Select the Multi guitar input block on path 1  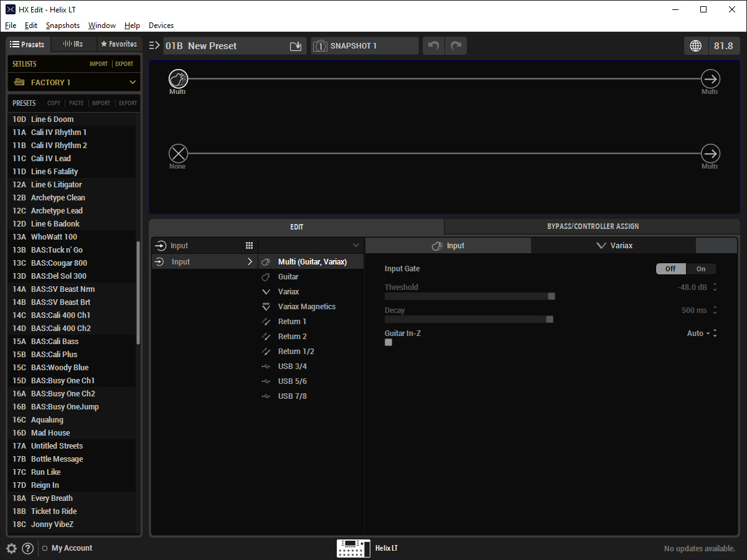click(178, 79)
